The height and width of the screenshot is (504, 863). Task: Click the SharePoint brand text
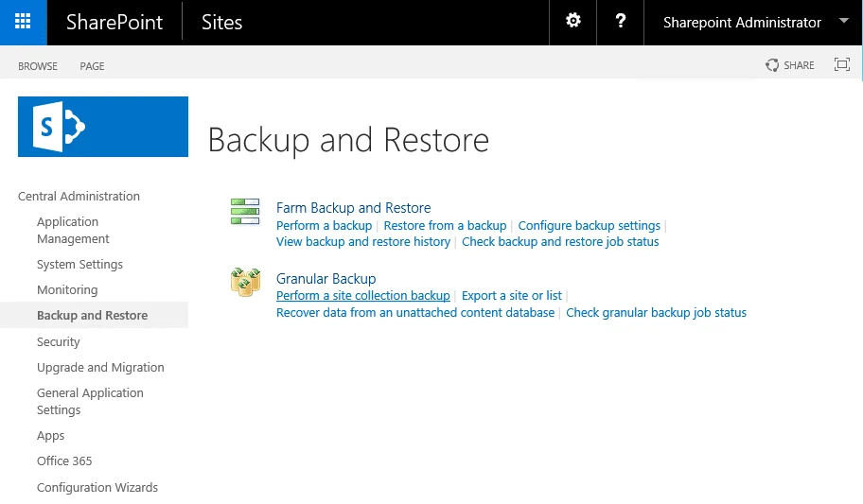point(114,23)
